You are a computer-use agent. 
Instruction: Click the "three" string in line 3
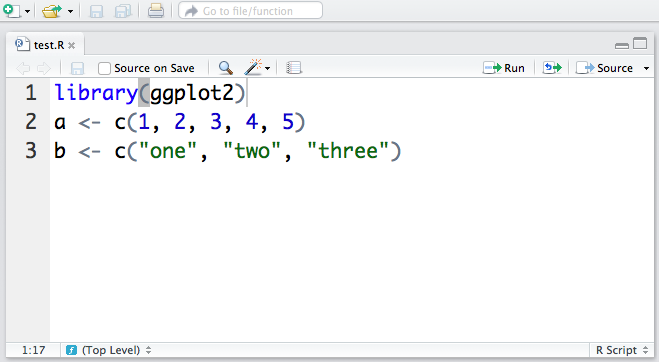348,151
